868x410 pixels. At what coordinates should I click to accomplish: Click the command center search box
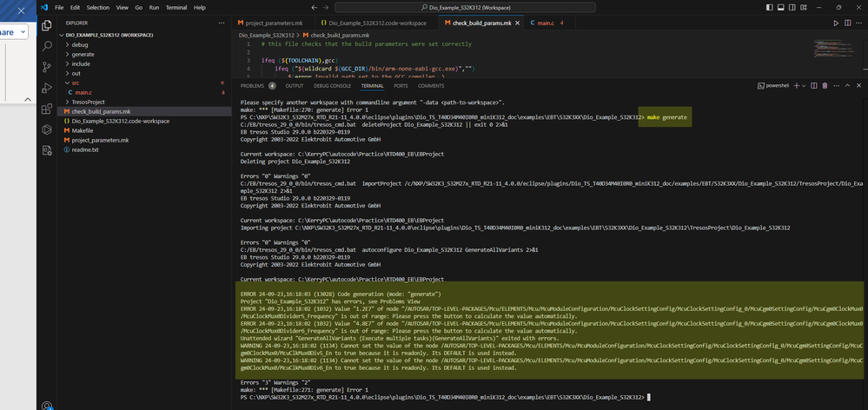[465, 8]
